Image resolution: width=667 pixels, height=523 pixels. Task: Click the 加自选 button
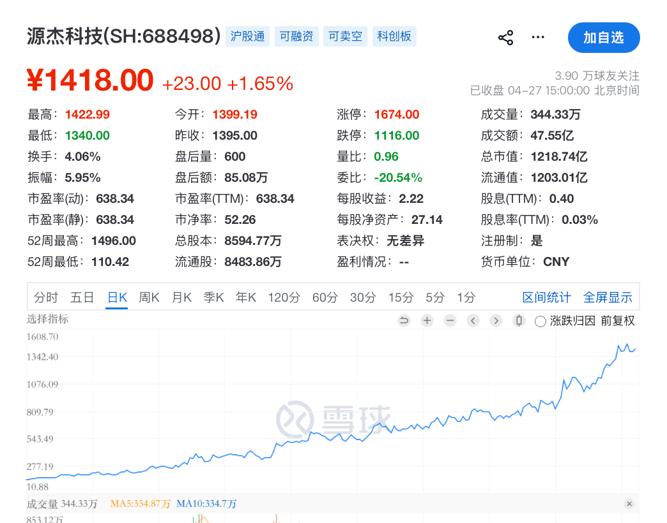tap(603, 37)
